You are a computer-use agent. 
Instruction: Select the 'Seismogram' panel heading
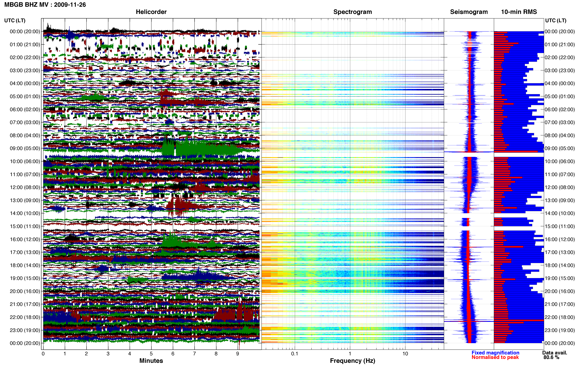pyautogui.click(x=469, y=12)
